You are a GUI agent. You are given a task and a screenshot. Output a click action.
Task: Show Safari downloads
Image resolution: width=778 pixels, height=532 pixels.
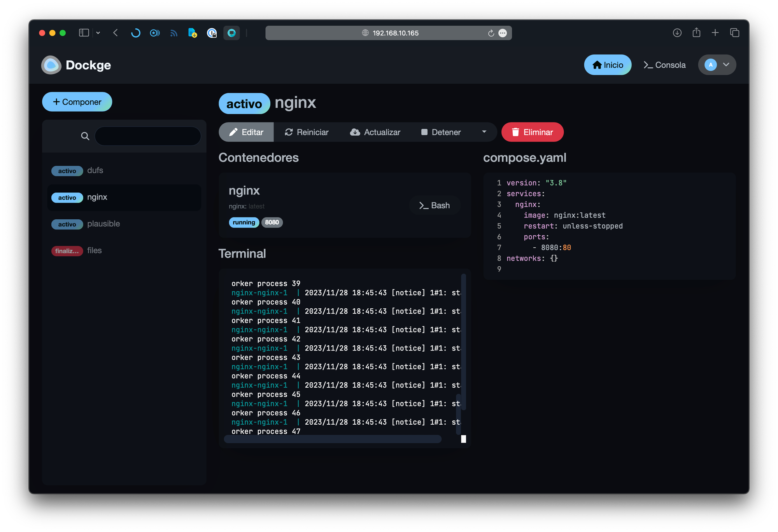(677, 33)
